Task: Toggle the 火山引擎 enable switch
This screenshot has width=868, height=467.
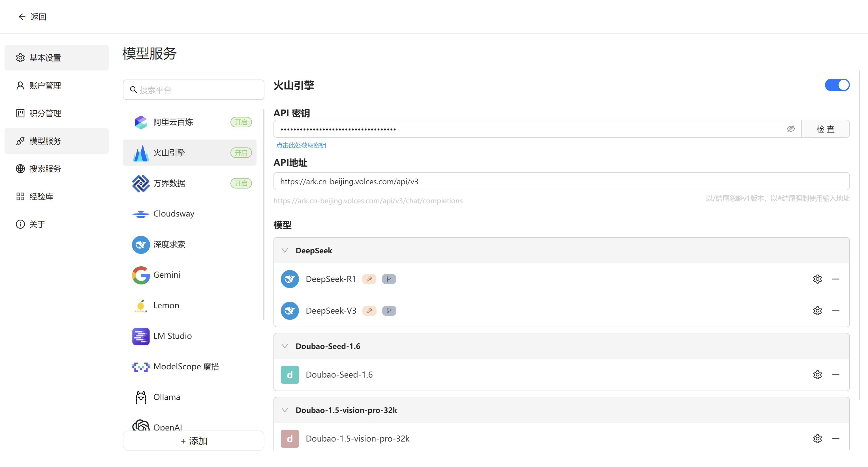Action: [x=837, y=85]
